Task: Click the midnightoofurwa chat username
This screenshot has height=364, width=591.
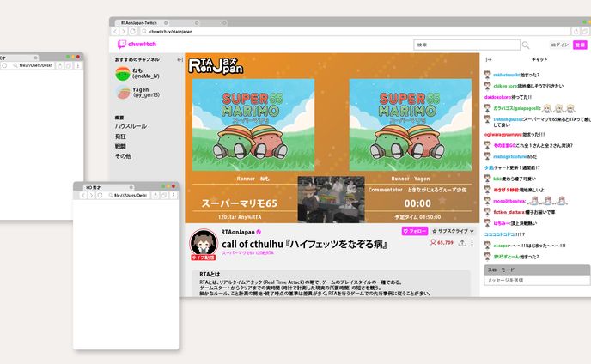Action: pos(510,156)
